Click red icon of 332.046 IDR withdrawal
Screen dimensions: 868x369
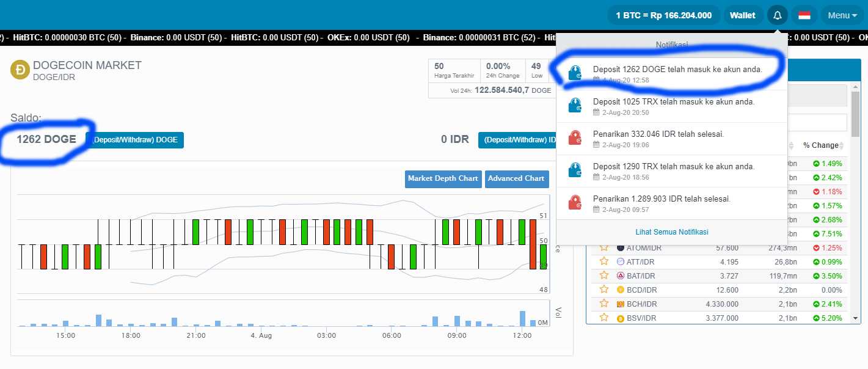[x=575, y=138]
